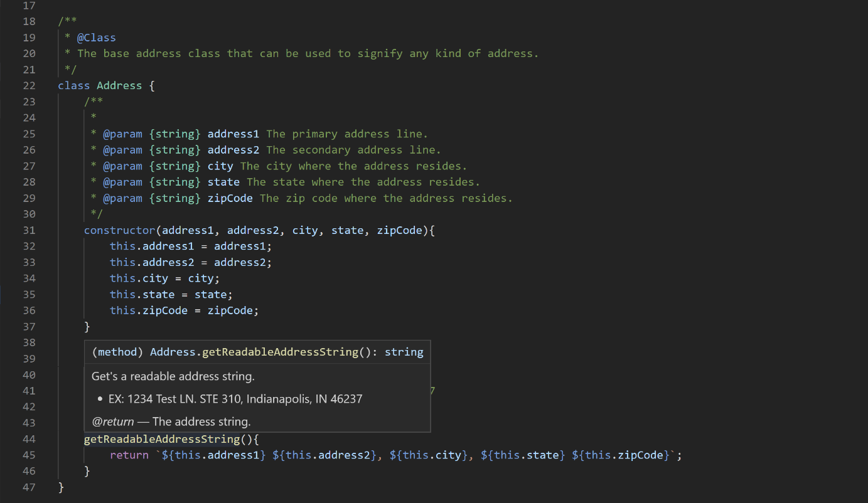Click the @return text in the hover tooltip
The width and height of the screenshot is (868, 503).
point(112,421)
